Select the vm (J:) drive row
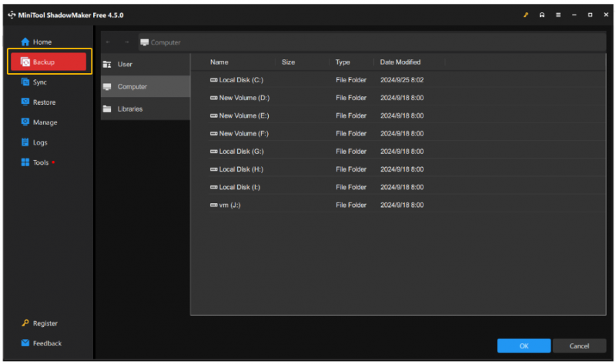 (407, 205)
